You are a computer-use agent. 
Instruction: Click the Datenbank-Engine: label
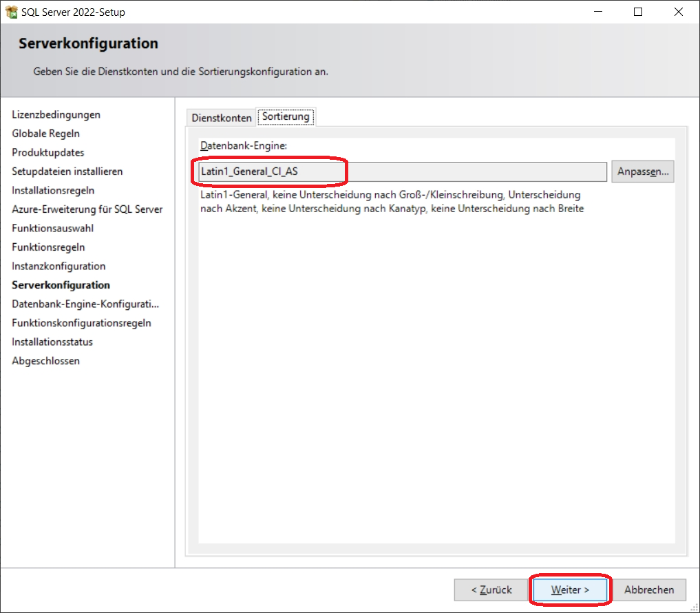(x=243, y=145)
